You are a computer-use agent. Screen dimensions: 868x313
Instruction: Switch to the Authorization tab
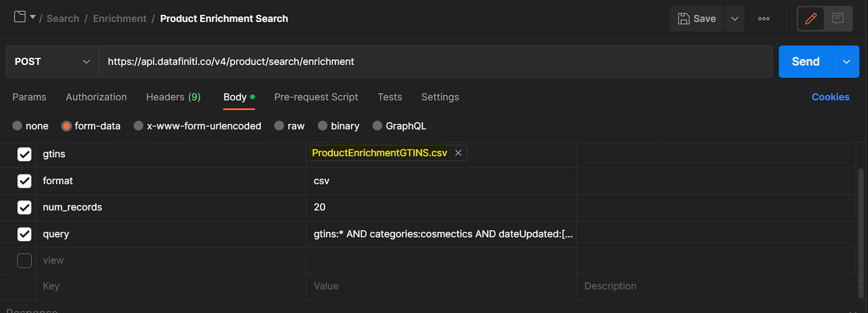96,97
